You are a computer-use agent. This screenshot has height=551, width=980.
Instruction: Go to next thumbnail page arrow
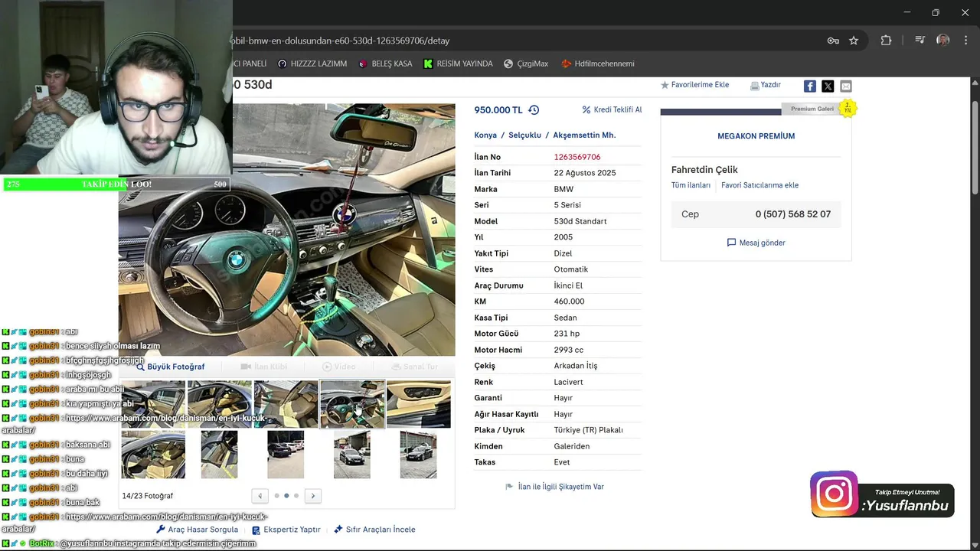[312, 496]
